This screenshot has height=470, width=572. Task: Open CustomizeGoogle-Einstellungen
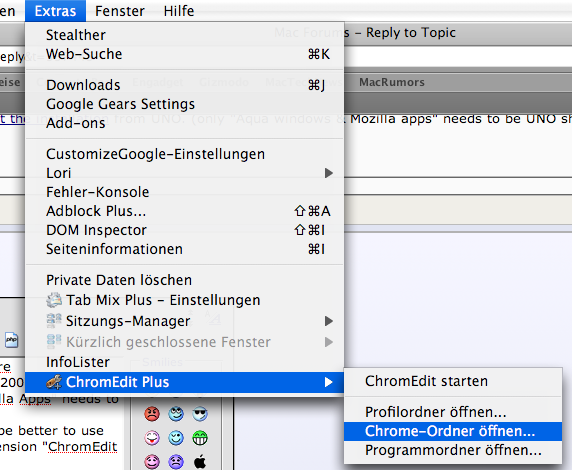point(185,154)
